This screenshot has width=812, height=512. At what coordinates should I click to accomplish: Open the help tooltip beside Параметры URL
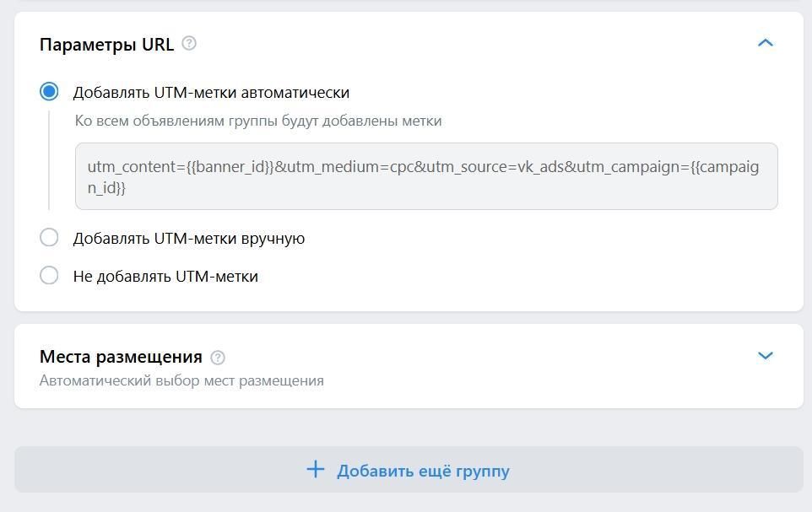[x=190, y=43]
